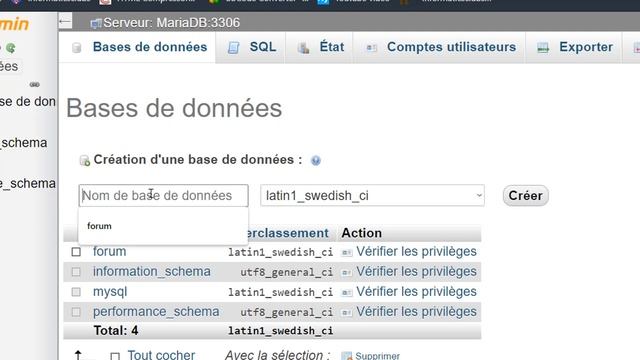
Task: Click the Action column header
Action: (x=362, y=233)
